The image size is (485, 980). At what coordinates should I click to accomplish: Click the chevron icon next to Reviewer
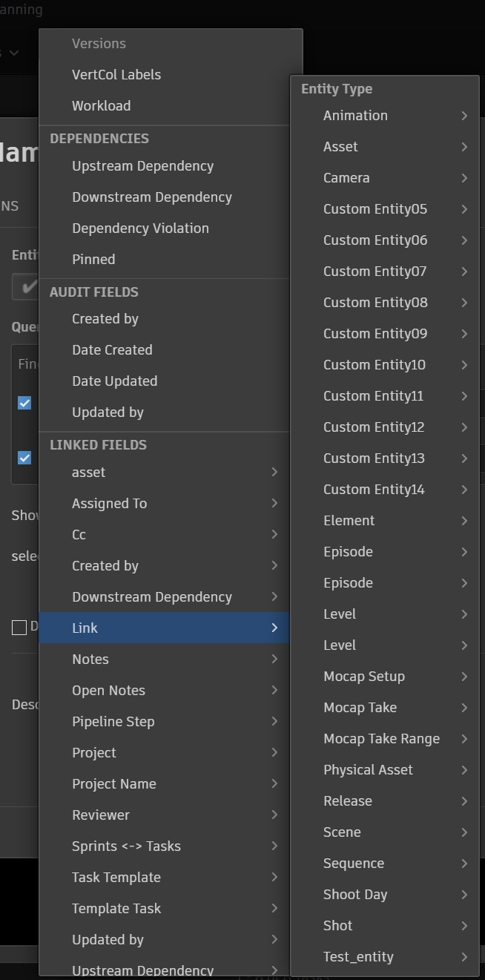click(274, 815)
